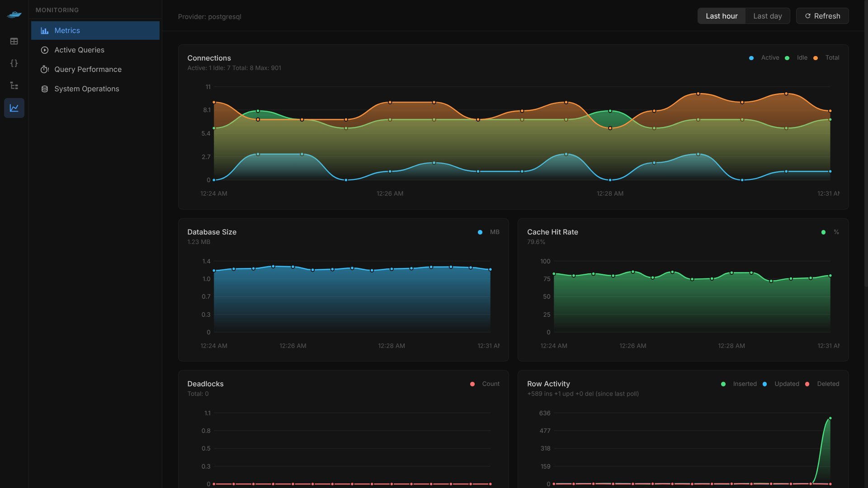Click the Metrics bar chart icon
The width and height of the screenshot is (868, 488).
[44, 31]
